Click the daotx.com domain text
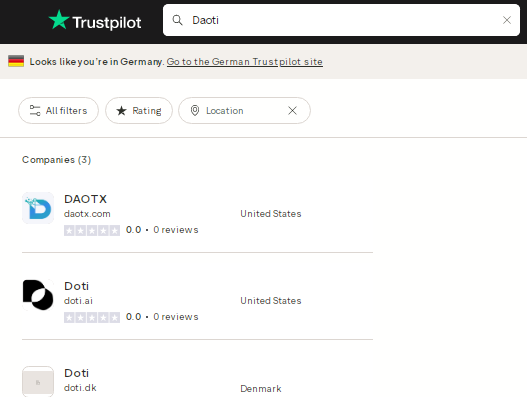Image resolution: width=527 pixels, height=397 pixels. click(87, 214)
